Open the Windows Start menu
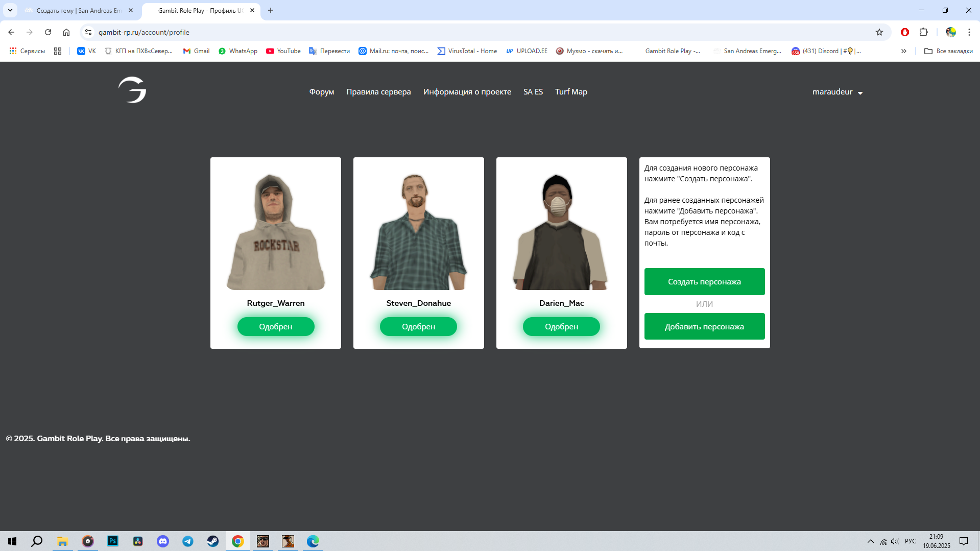Viewport: 980px width, 551px height. tap(12, 541)
